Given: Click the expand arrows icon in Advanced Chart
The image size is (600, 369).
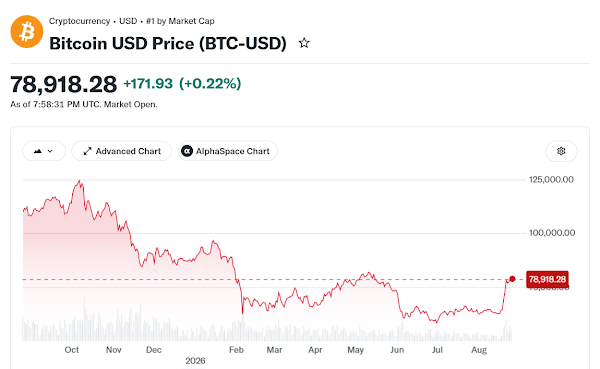Looking at the screenshot, I should tap(87, 151).
